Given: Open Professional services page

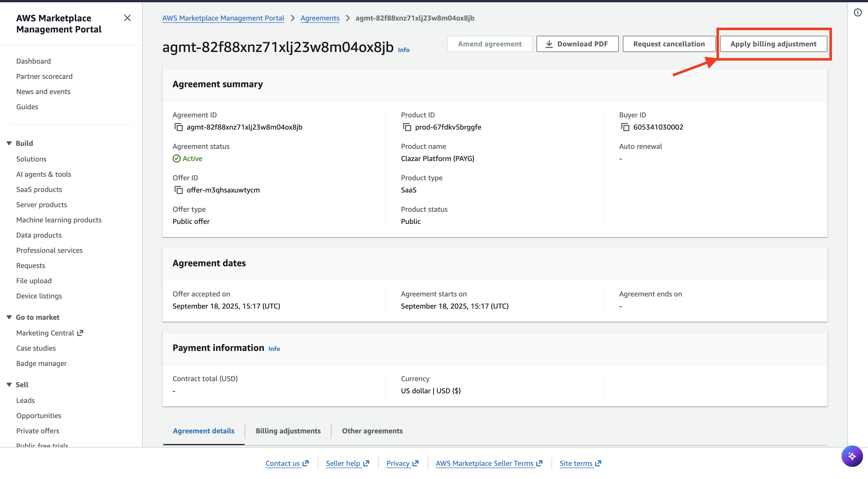Looking at the screenshot, I should [49, 250].
